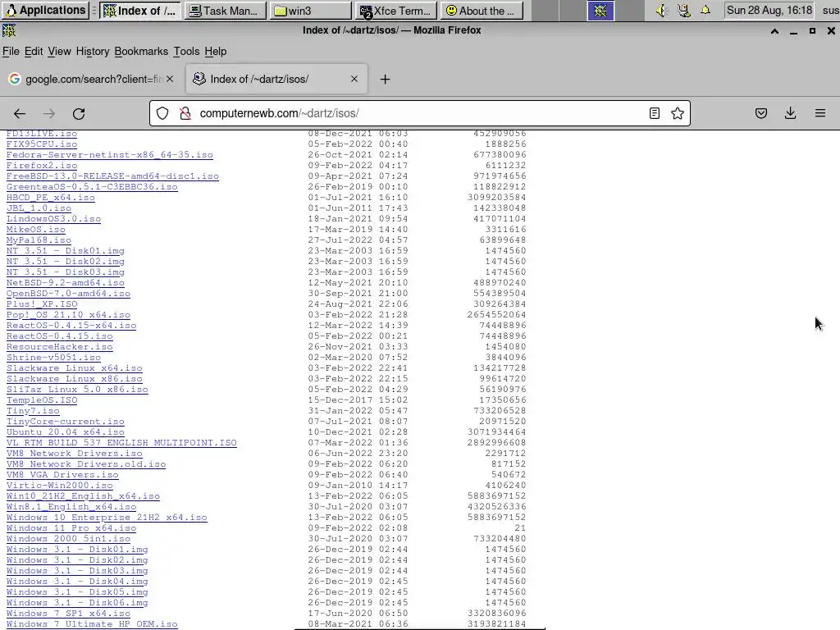Click the Ubuntu 20.04 x64.iso link
The height and width of the screenshot is (630, 840).
tap(66, 432)
